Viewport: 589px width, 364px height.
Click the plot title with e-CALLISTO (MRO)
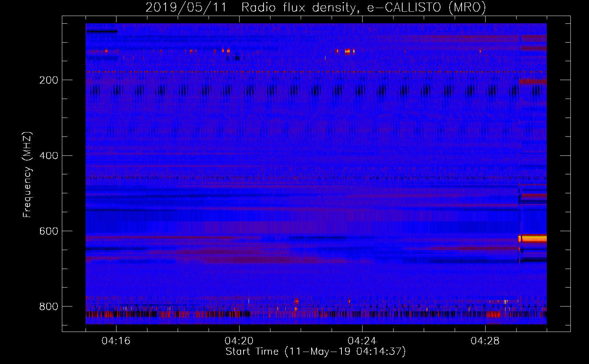316,7
